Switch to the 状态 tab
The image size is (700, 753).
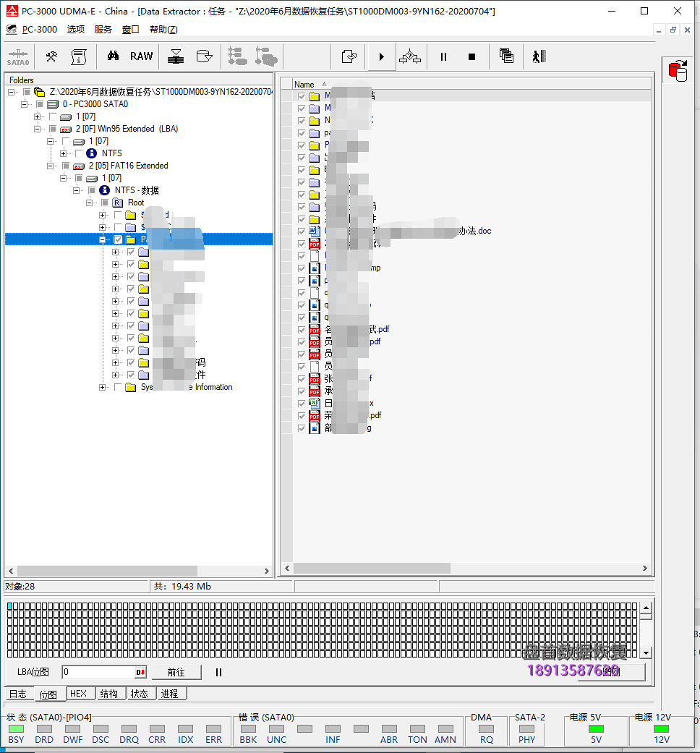coord(140,694)
